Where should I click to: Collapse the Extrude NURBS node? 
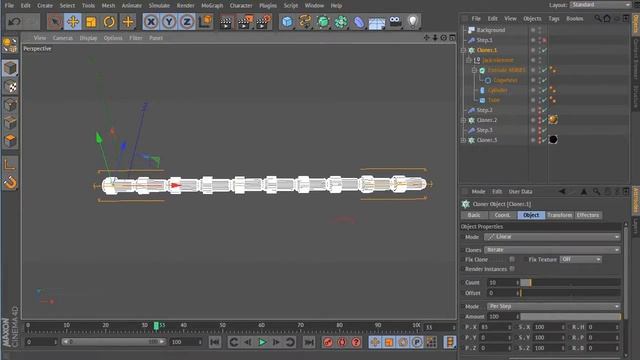coord(475,70)
